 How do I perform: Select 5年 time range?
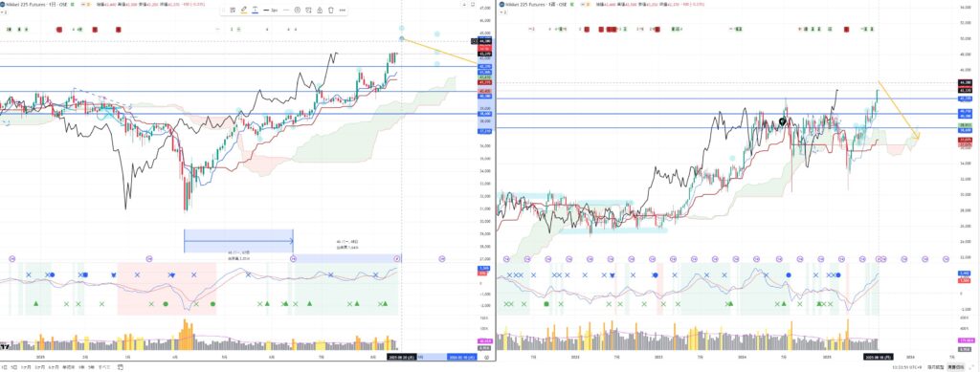[91, 367]
